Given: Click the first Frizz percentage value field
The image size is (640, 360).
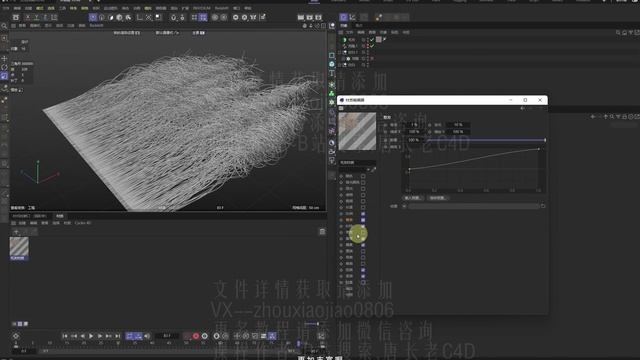Looking at the screenshot, I should click(414, 124).
